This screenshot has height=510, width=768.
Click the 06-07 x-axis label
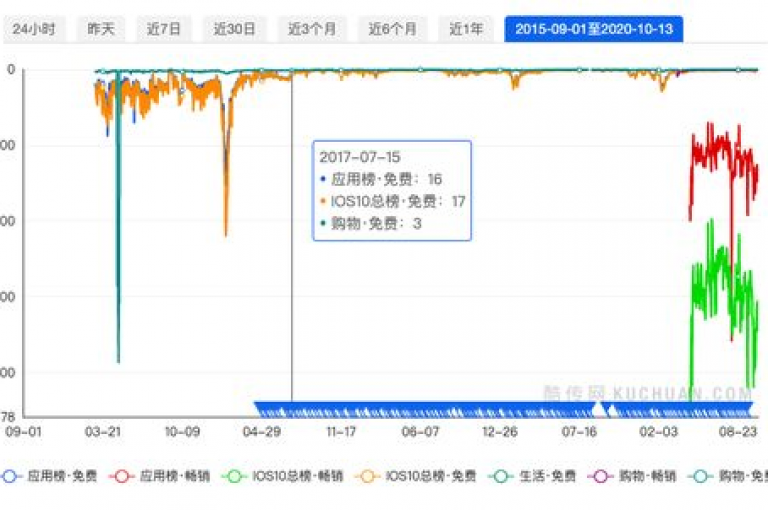pos(420,432)
